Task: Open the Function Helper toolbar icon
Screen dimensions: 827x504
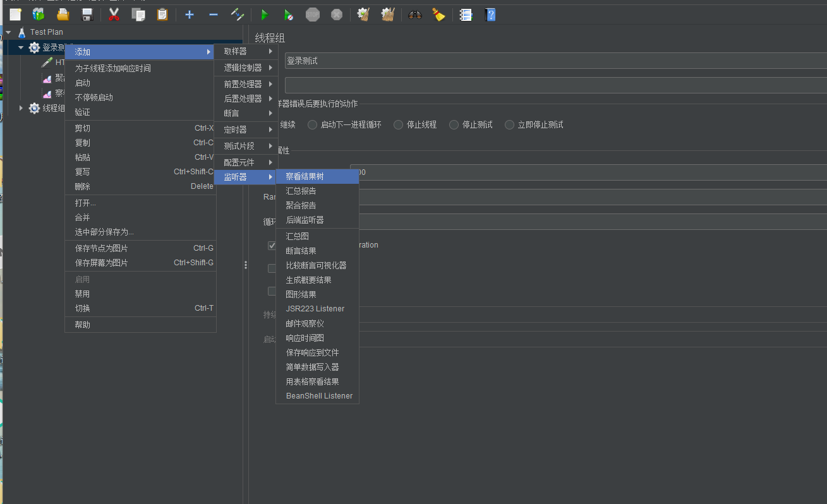Action: point(466,14)
